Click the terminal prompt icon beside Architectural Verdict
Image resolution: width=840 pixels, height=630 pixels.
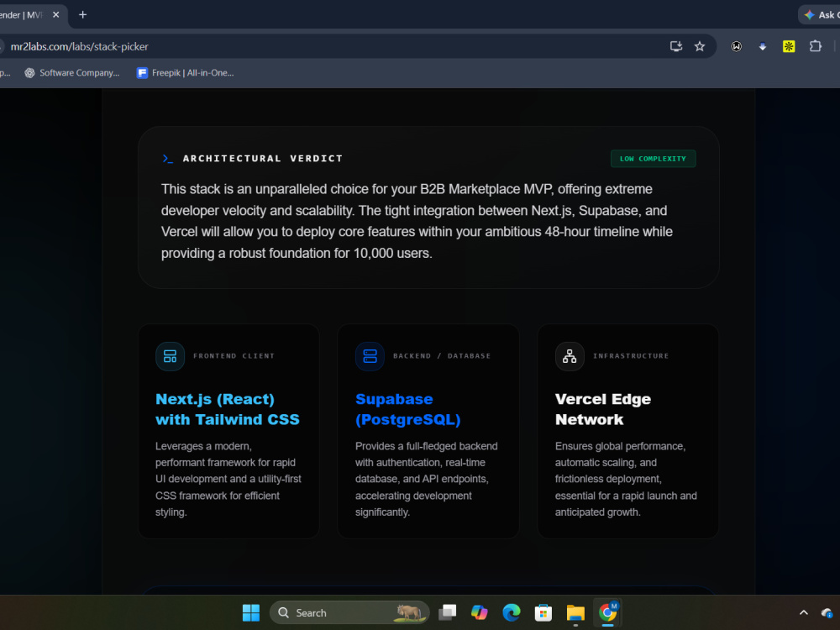168,159
